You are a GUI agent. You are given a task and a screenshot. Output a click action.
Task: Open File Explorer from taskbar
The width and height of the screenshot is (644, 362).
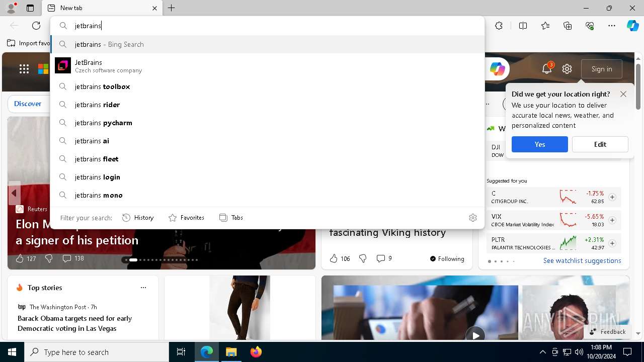(231, 352)
